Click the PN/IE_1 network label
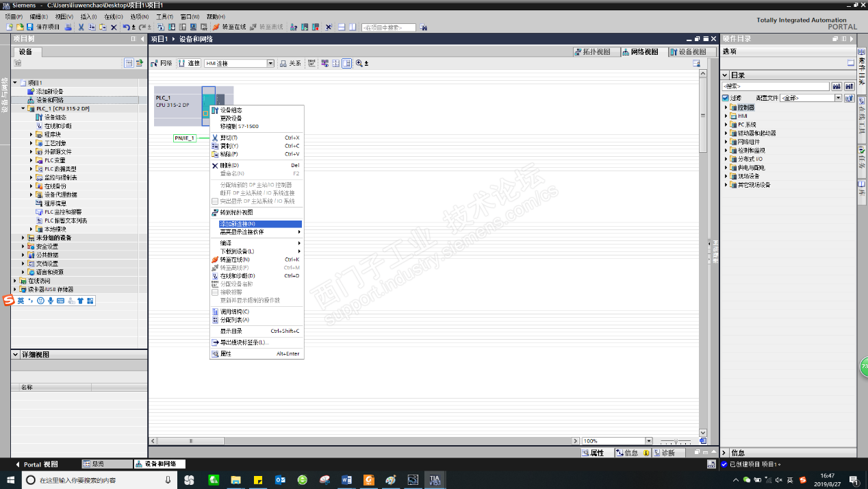This screenshot has width=868, height=489. (185, 138)
